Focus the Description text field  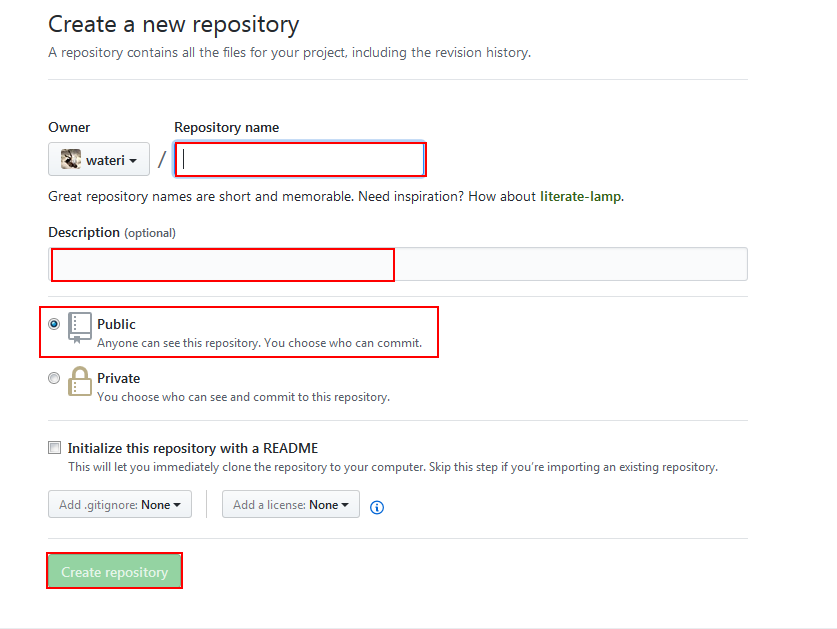point(398,264)
